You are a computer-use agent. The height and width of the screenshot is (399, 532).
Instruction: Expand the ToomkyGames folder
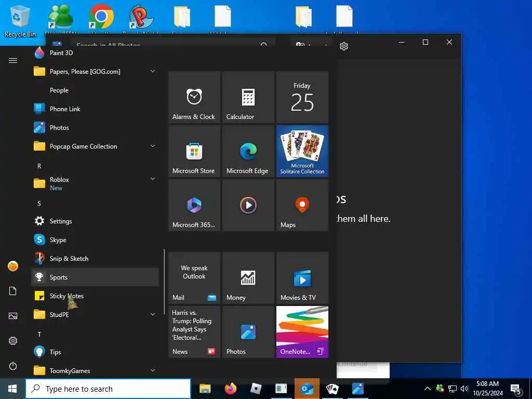tap(95, 370)
